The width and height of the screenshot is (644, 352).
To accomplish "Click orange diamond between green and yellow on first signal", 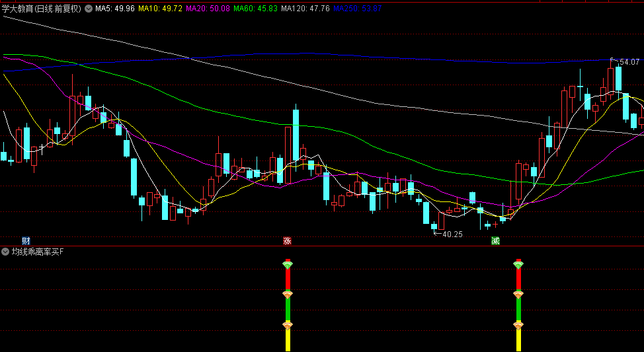I will [288, 326].
